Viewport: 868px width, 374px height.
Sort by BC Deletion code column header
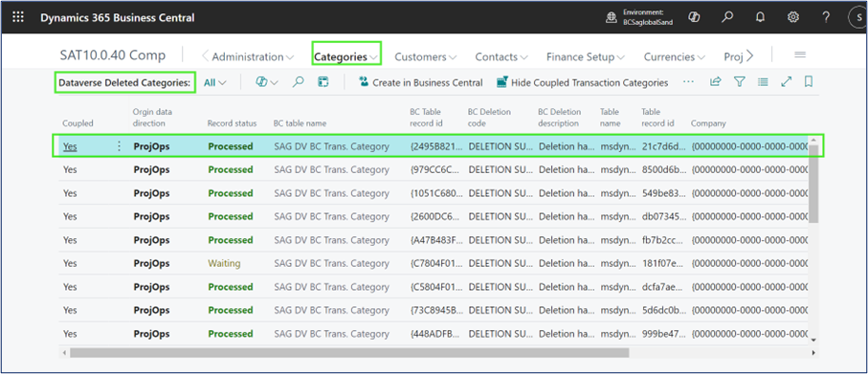[489, 118]
